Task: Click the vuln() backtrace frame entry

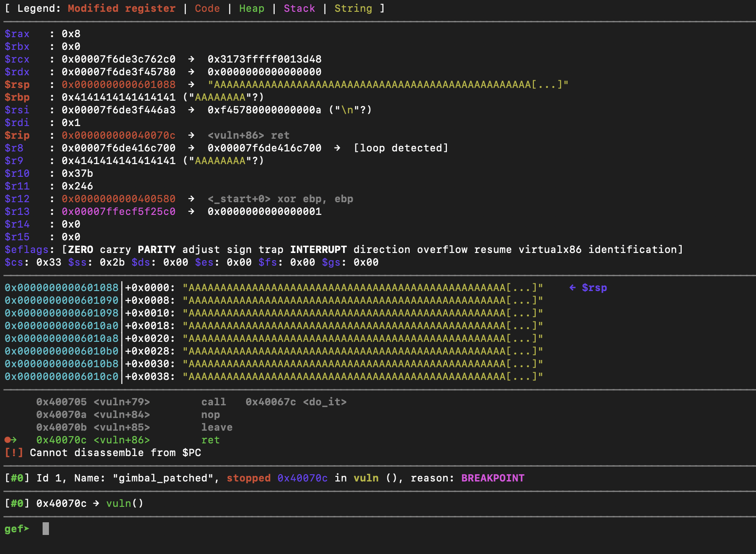Action: [x=125, y=504]
